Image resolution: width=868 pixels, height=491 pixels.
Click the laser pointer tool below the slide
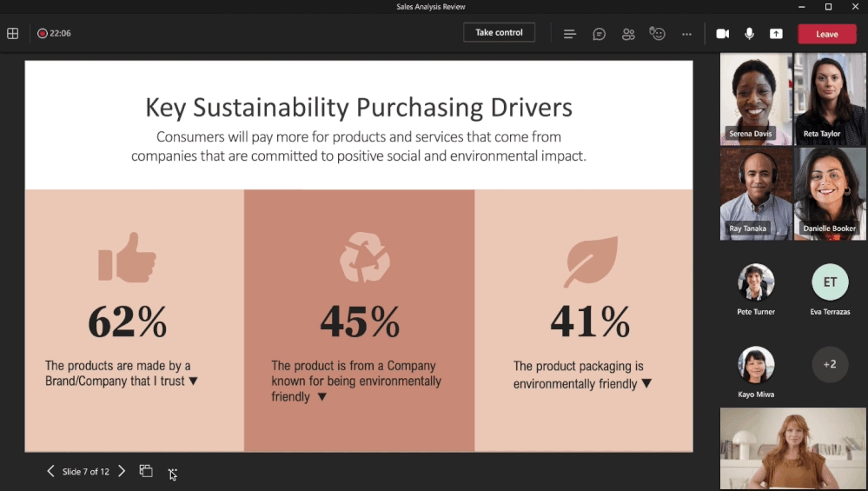[173, 474]
